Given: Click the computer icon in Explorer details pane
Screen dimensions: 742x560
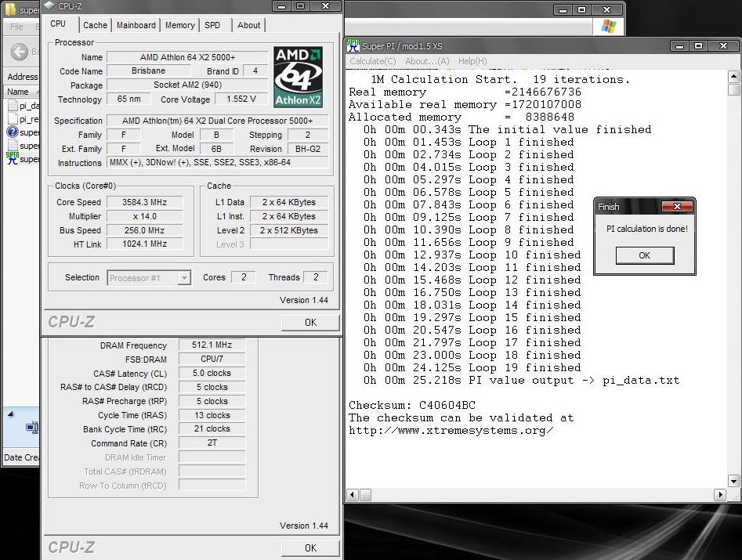Looking at the screenshot, I should (32, 428).
